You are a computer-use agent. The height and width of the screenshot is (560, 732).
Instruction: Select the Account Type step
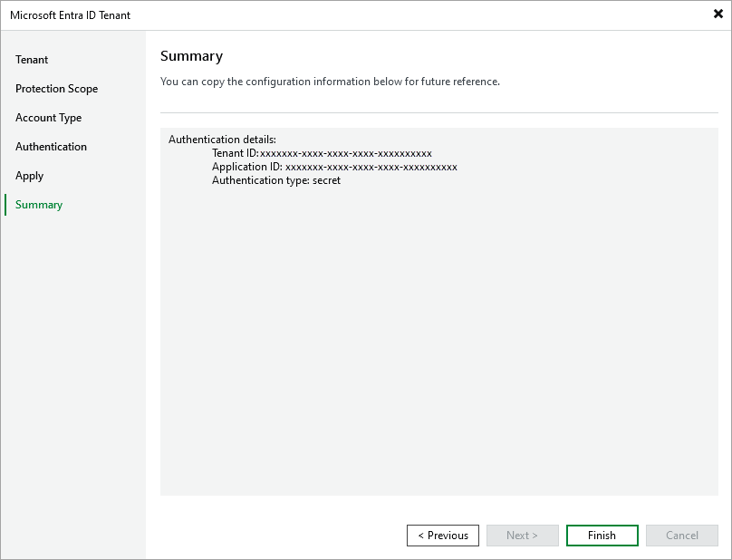point(48,118)
